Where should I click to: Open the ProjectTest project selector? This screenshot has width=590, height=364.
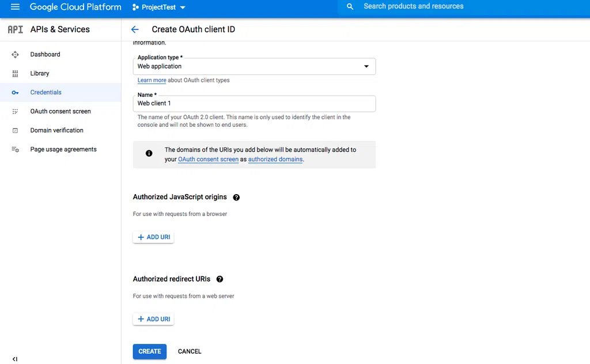coord(159,7)
